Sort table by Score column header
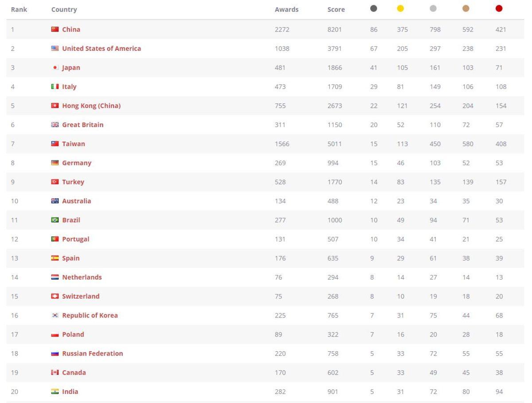Viewport: 532px width, 403px height. click(336, 9)
